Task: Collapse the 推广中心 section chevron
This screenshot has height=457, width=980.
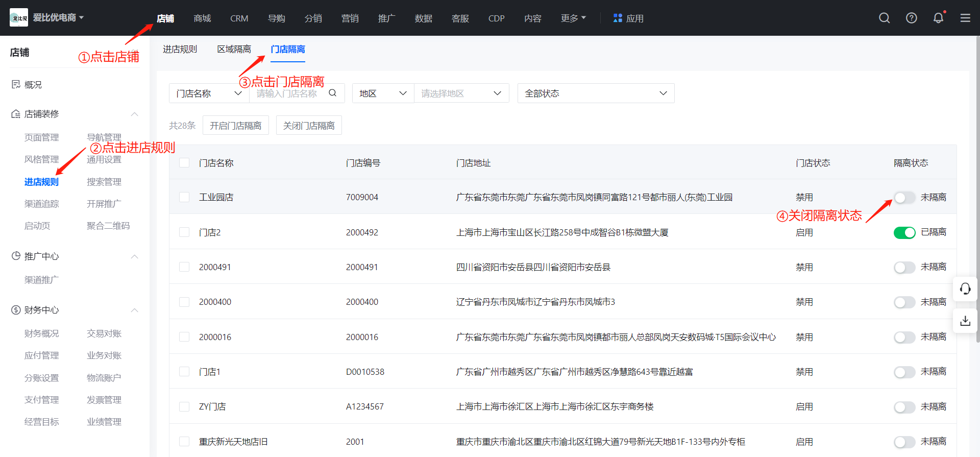Action: tap(135, 256)
